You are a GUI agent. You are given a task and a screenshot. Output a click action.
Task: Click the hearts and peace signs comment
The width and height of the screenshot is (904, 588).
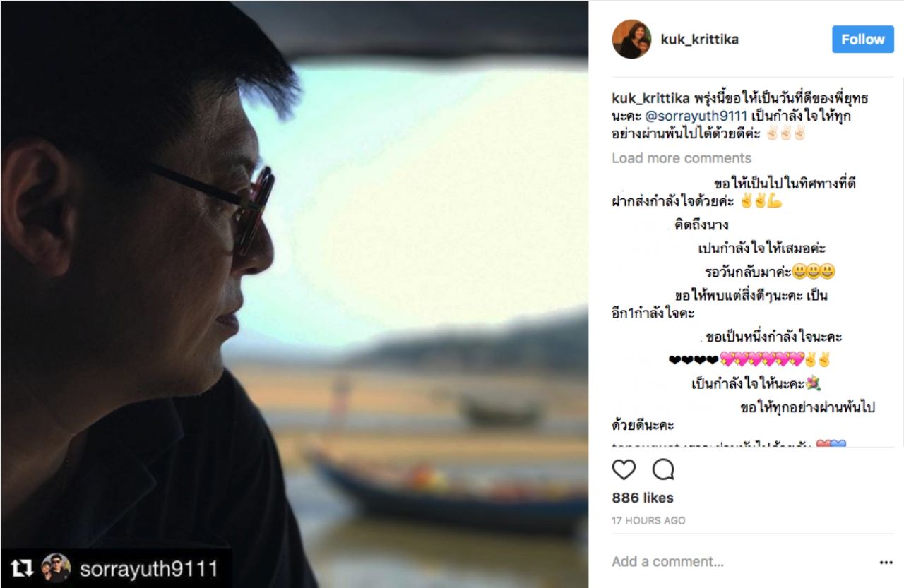pos(749,360)
